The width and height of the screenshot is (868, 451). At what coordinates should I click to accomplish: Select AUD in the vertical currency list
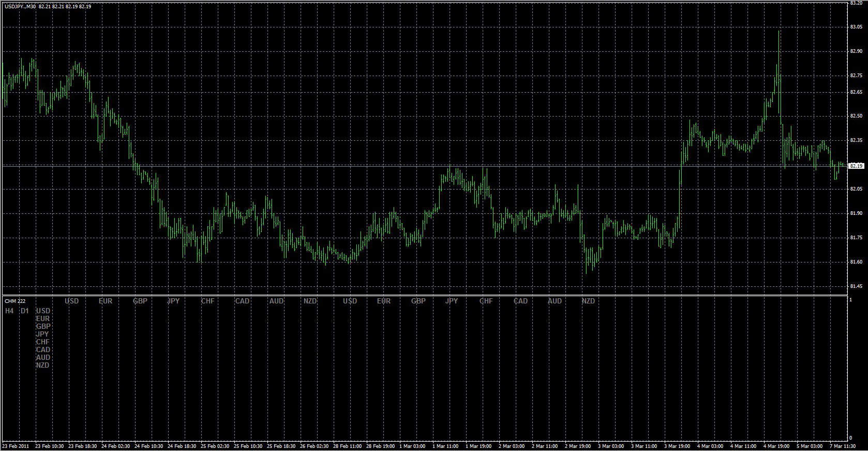coord(43,357)
